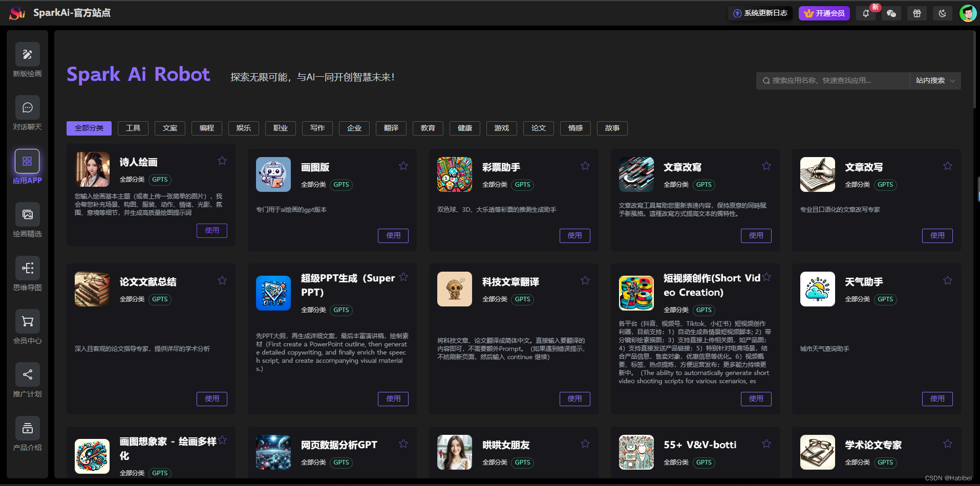Favorite 论文文献总结 with star
Viewport: 980px width, 486px height.
[x=222, y=280]
